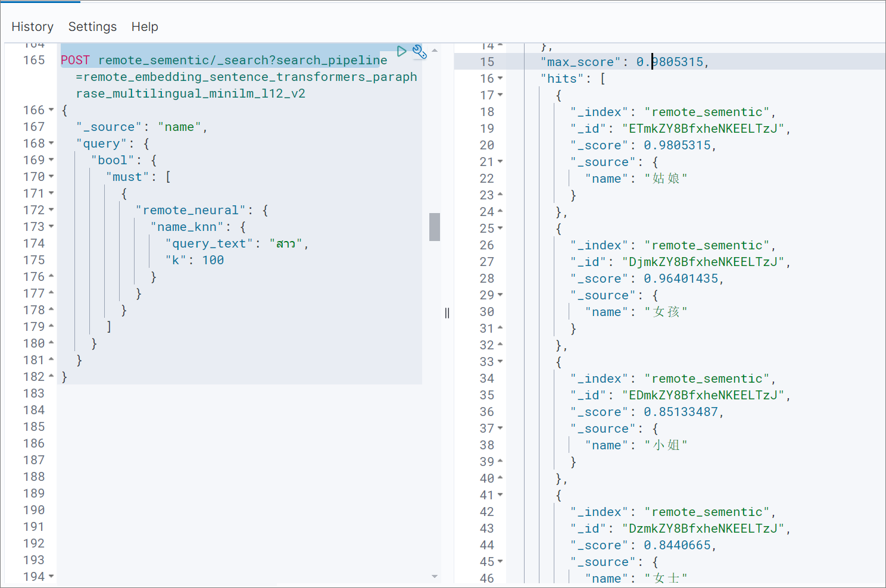Click empty editor line 185
This screenshot has width=886, height=588.
pos(239,427)
